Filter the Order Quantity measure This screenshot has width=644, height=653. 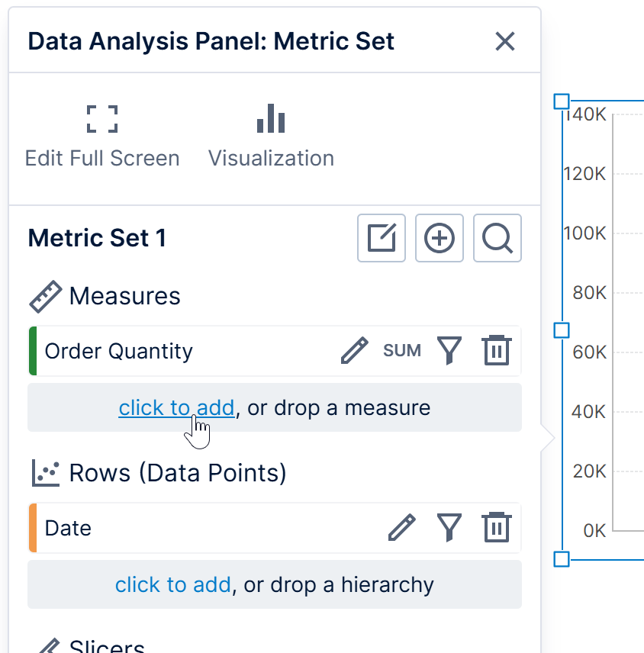(450, 351)
